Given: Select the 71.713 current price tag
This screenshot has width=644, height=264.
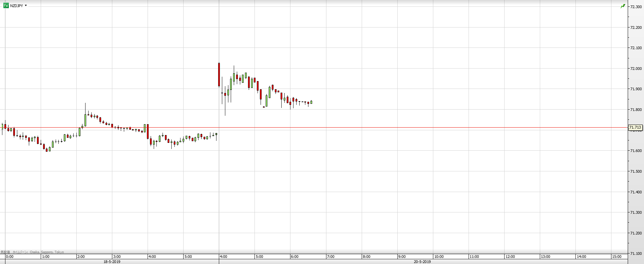Looking at the screenshot, I should click(x=635, y=128).
